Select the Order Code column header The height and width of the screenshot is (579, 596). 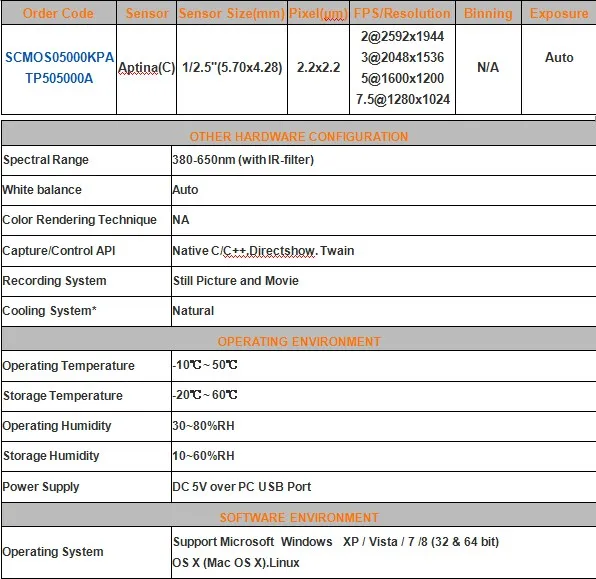59,13
